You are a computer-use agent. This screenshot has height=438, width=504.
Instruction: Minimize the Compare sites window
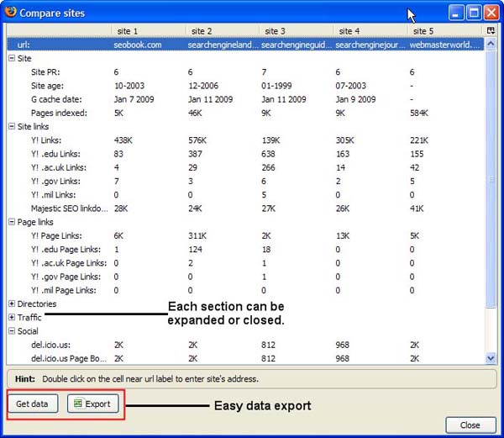tap(456, 13)
